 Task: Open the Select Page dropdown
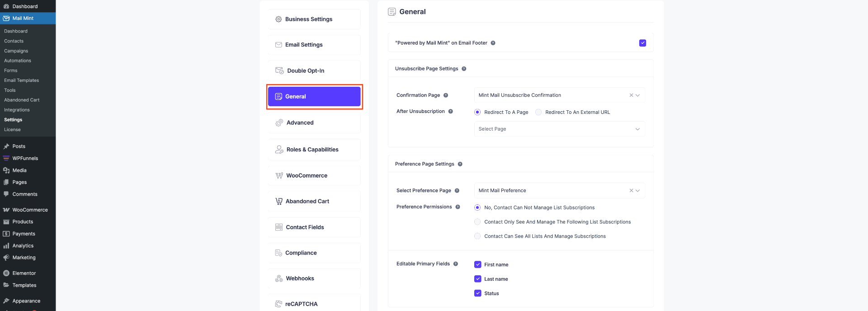559,129
